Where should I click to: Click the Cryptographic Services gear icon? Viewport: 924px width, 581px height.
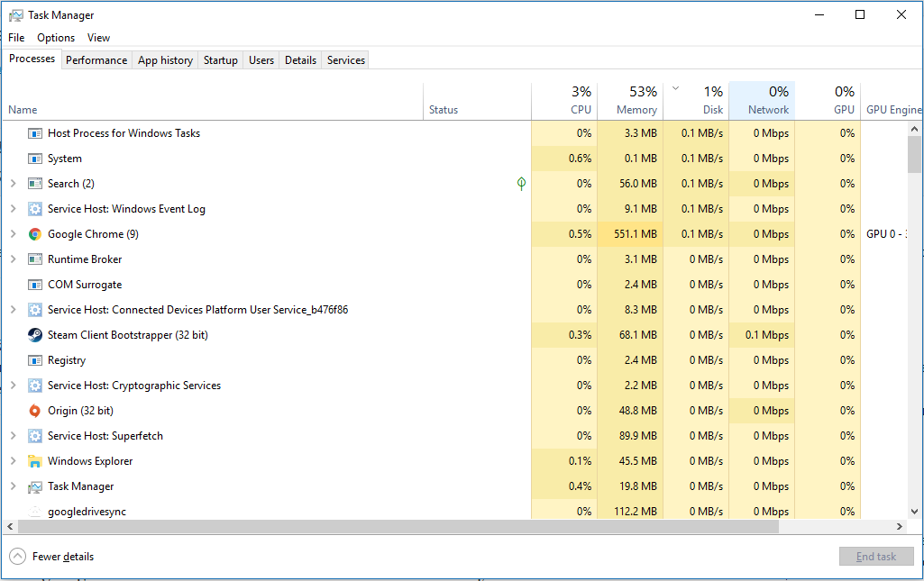click(35, 386)
